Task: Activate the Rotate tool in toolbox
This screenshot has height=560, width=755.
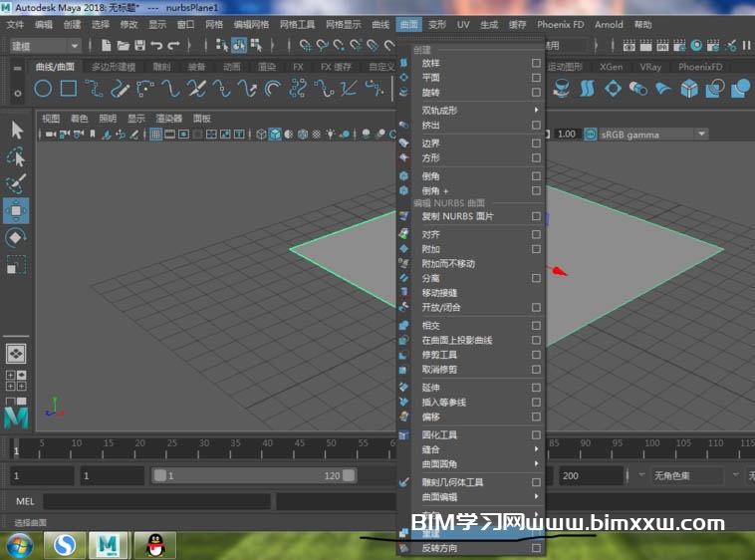Action: 17,237
